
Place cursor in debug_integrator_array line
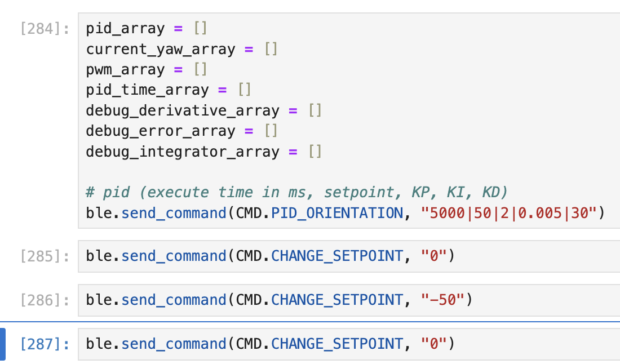pos(203,152)
